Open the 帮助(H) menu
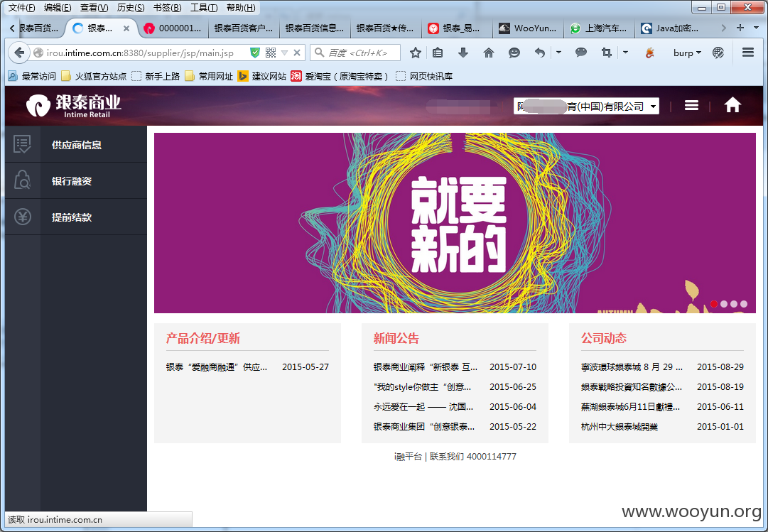 tap(241, 8)
